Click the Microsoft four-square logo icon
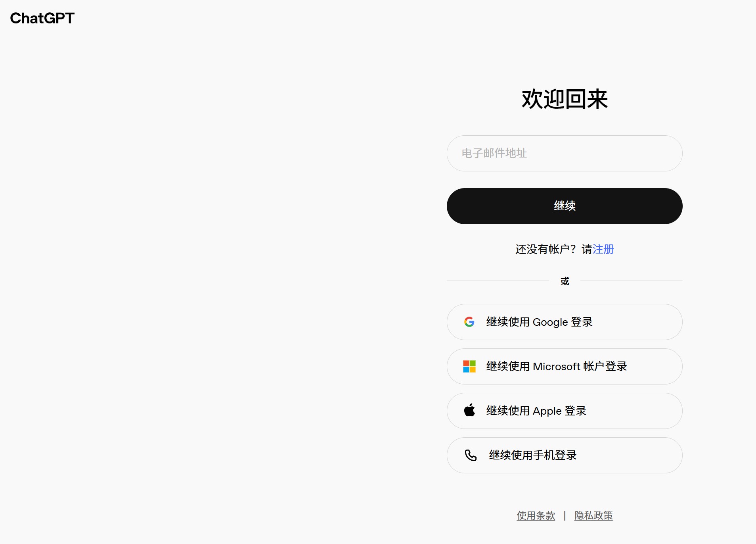756x544 pixels. coord(469,366)
